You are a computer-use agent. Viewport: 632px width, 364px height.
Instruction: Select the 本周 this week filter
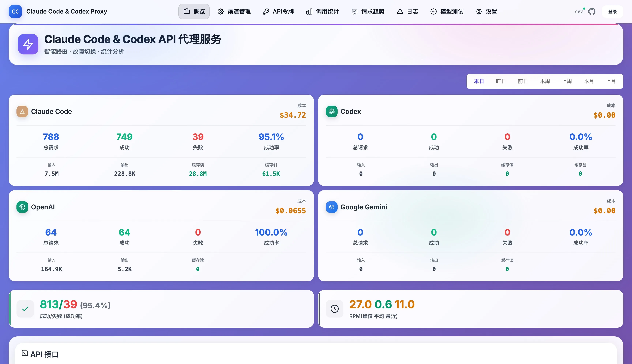pyautogui.click(x=545, y=81)
